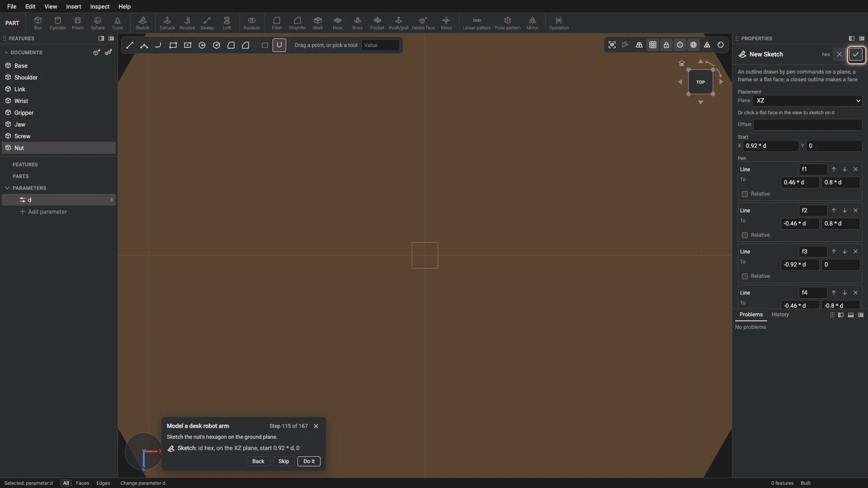Screen dimensions: 868x488
Task: Select the Hole tool
Action: (x=338, y=23)
